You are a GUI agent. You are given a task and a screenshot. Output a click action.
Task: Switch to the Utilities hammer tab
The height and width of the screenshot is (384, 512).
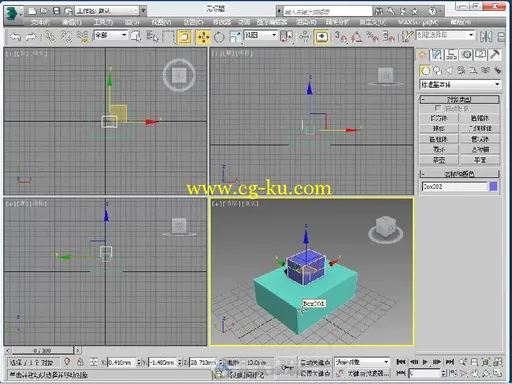495,54
